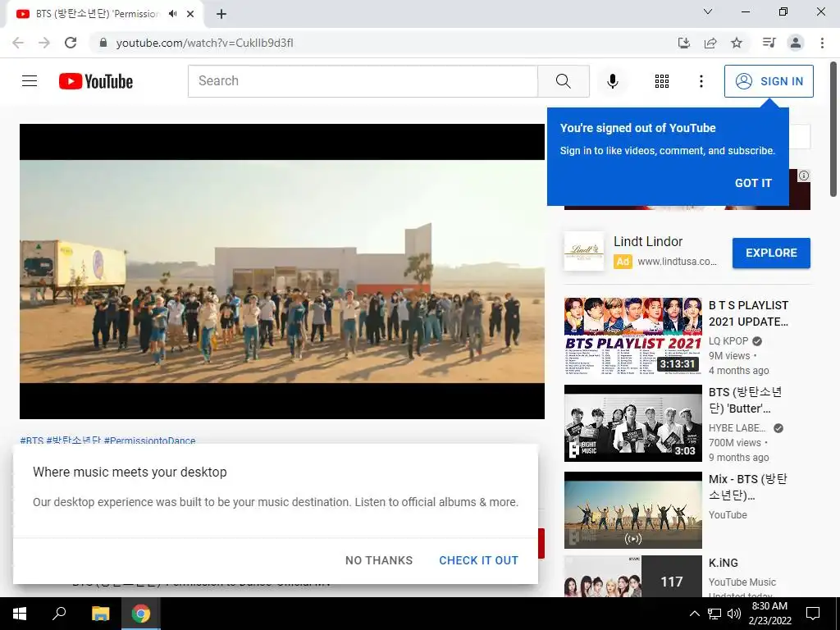This screenshot has height=630, width=840.
Task: Choose CHECK IT OUT in the dialog
Action: point(478,560)
